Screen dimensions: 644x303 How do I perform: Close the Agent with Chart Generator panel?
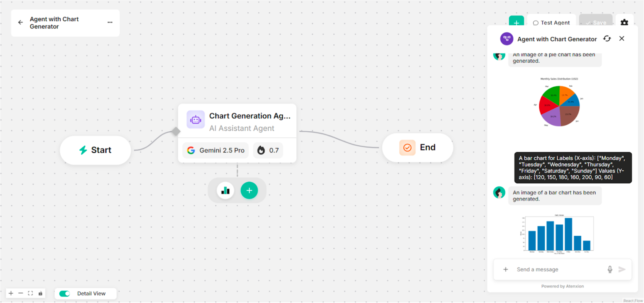[622, 39]
